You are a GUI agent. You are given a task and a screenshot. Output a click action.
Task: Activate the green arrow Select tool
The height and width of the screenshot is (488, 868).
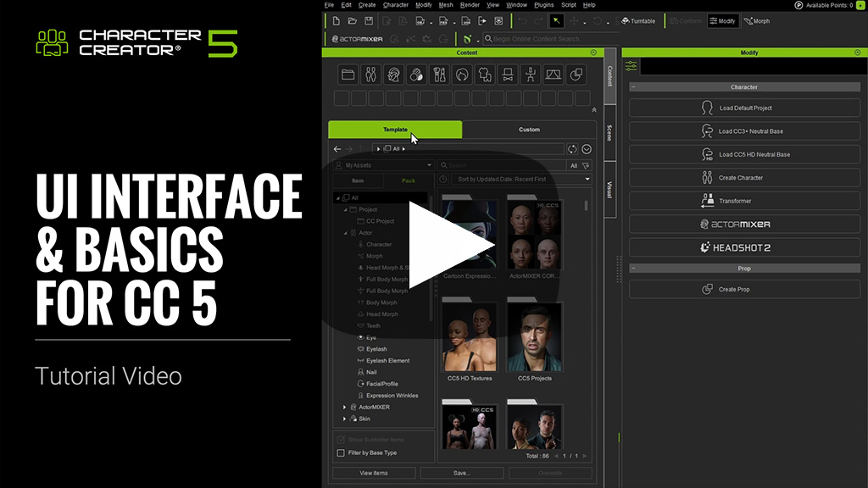pos(556,21)
